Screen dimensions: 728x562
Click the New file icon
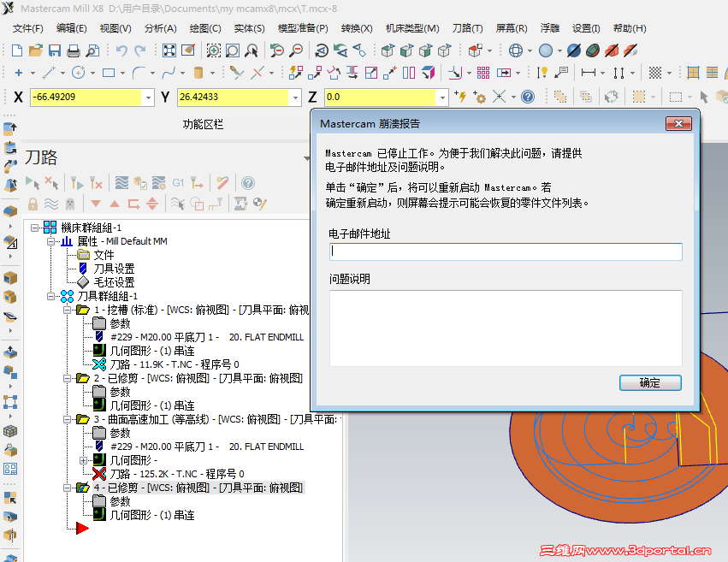pos(17,50)
